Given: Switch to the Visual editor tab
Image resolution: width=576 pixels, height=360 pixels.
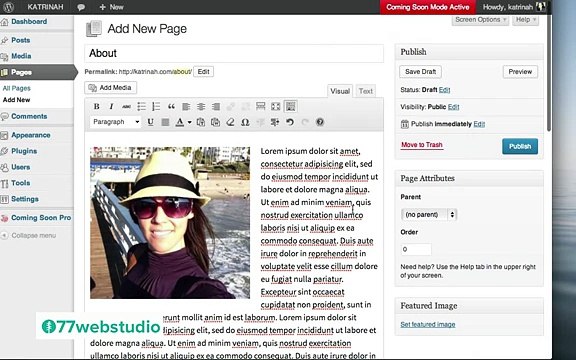Looking at the screenshot, I should (x=340, y=91).
